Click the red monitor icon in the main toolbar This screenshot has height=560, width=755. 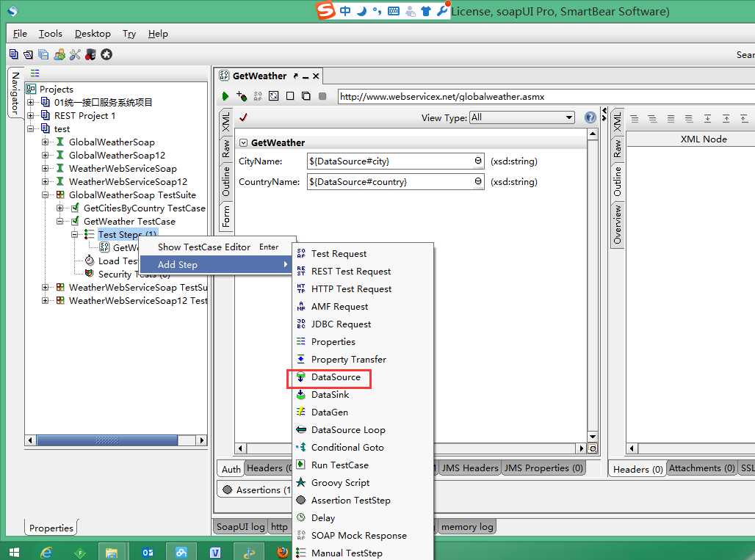90,55
